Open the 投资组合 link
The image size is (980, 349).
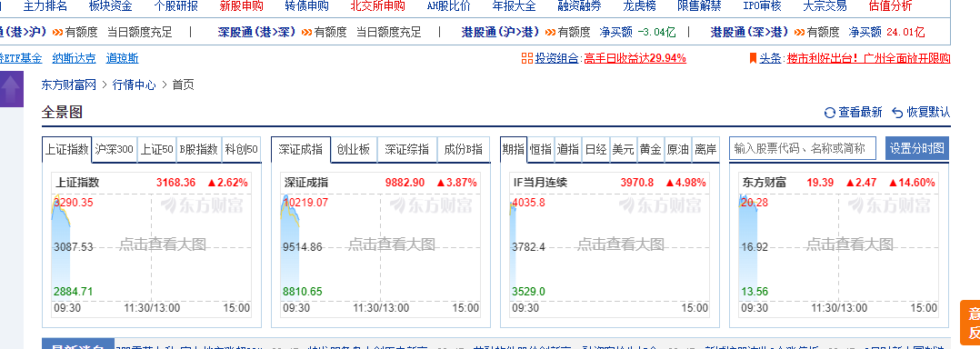click(556, 59)
